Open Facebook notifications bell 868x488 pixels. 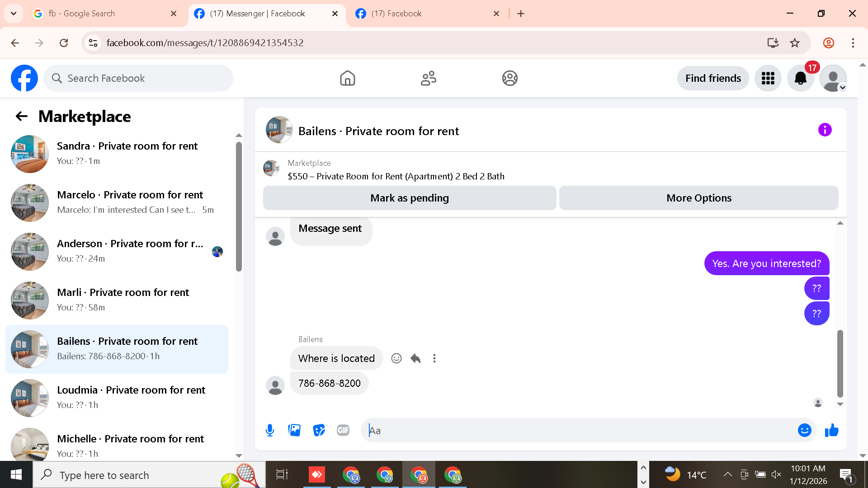click(x=800, y=78)
